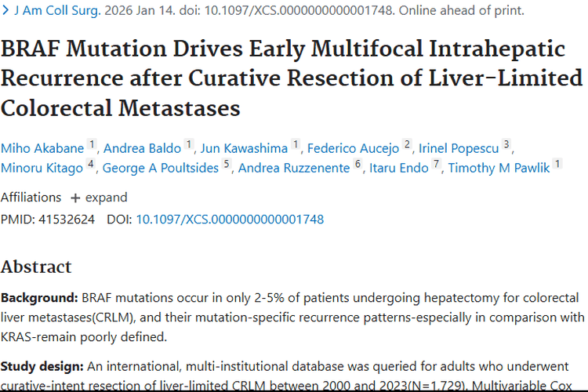Screen dimensions: 588x392
Task: Open author Andrea Baldo's link
Action: 143,147
